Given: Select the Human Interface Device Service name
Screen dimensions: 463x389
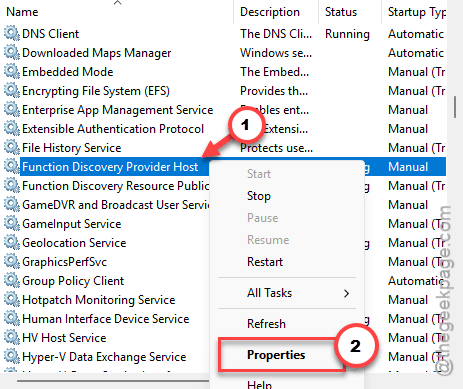Looking at the screenshot, I should coord(106,319).
